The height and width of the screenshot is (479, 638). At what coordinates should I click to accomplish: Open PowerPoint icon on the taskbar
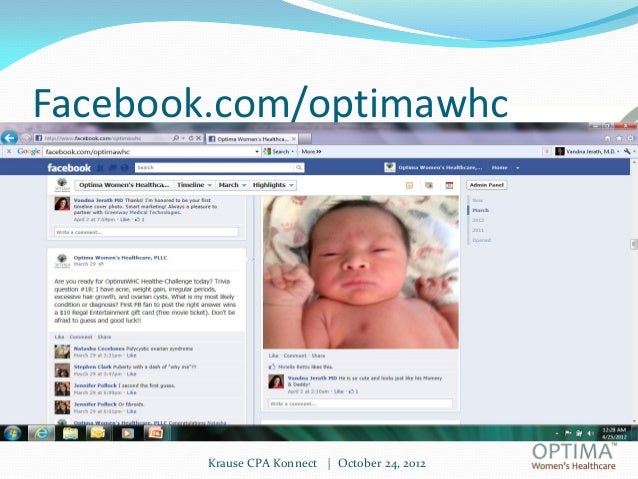(x=155, y=433)
